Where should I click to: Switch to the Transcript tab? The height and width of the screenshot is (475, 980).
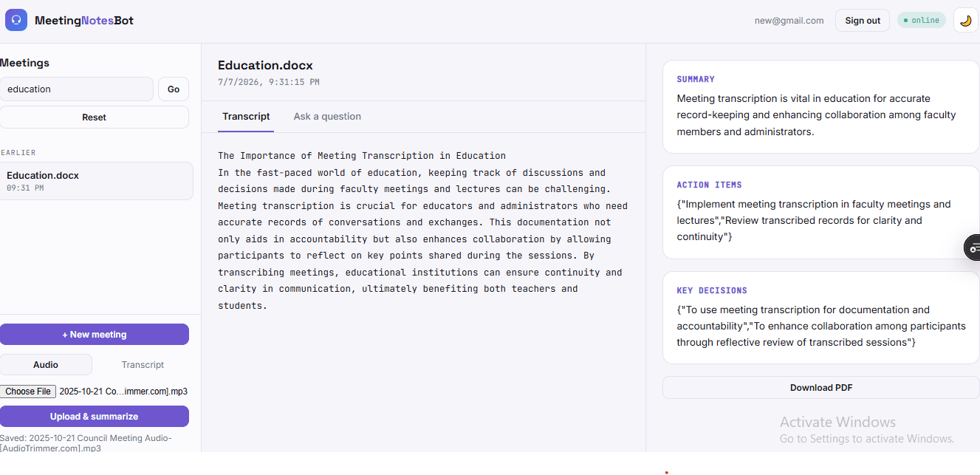click(246, 117)
